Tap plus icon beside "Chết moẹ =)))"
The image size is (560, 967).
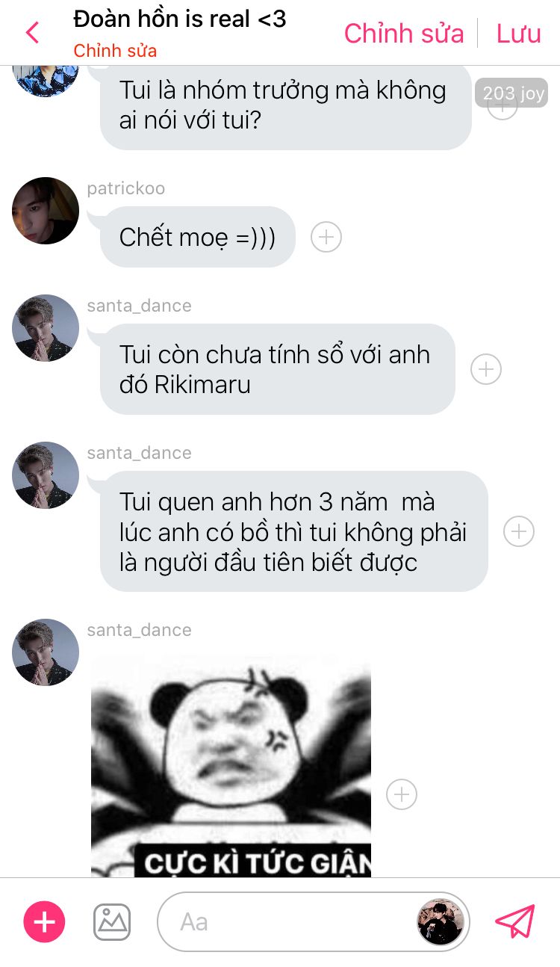[x=326, y=237]
